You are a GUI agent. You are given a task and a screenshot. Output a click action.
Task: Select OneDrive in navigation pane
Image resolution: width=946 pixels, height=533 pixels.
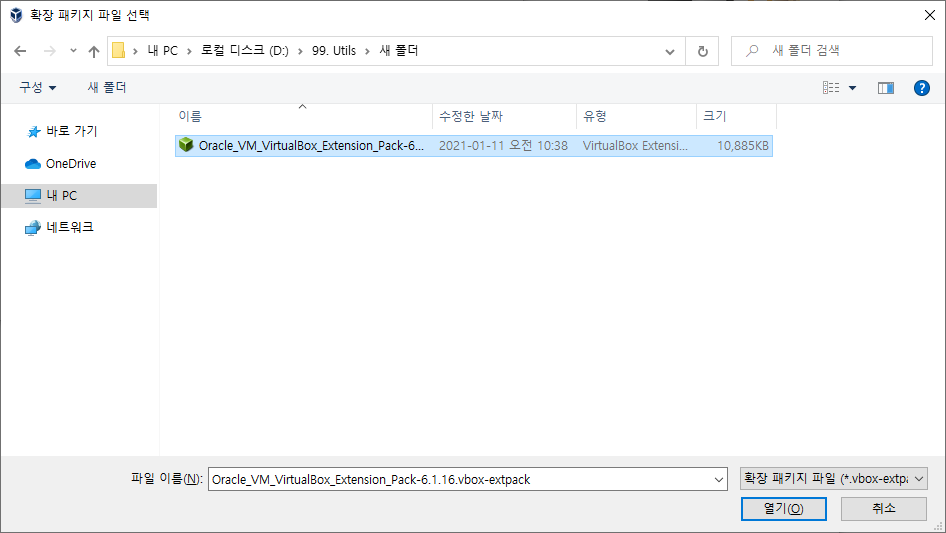(x=71, y=164)
